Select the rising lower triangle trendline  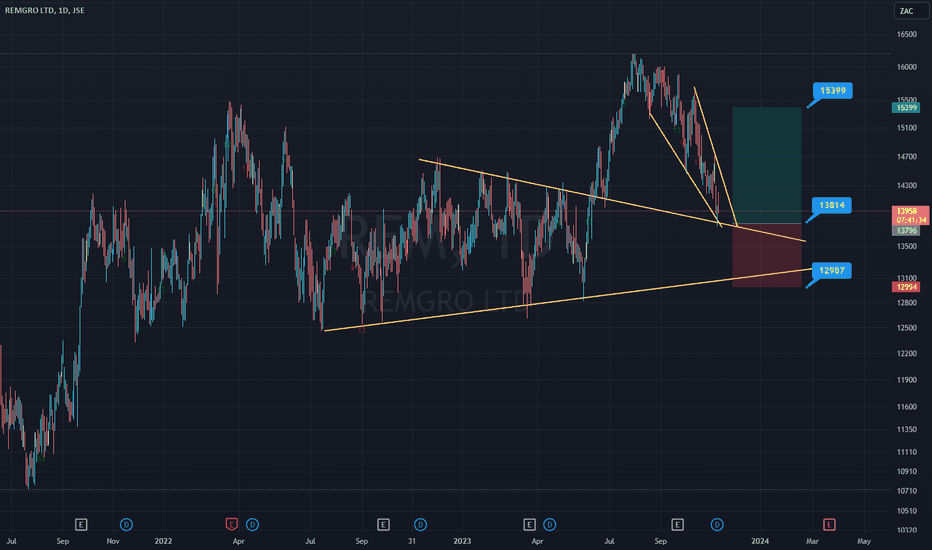568,300
